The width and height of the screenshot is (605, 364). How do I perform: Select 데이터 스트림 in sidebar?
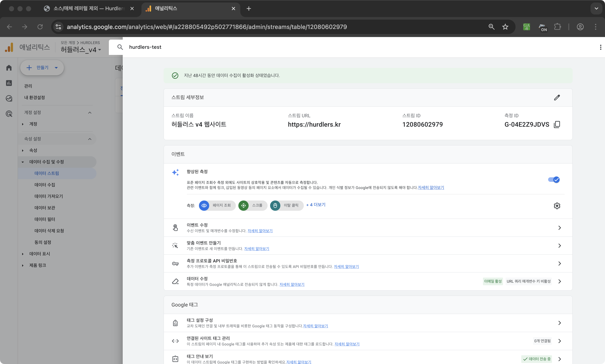57,173
